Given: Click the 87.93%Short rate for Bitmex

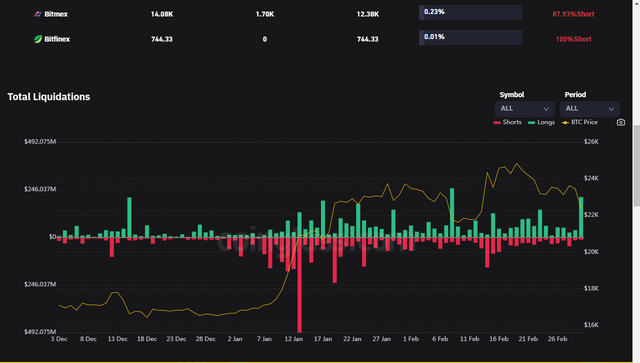Looking at the screenshot, I should pos(573,14).
